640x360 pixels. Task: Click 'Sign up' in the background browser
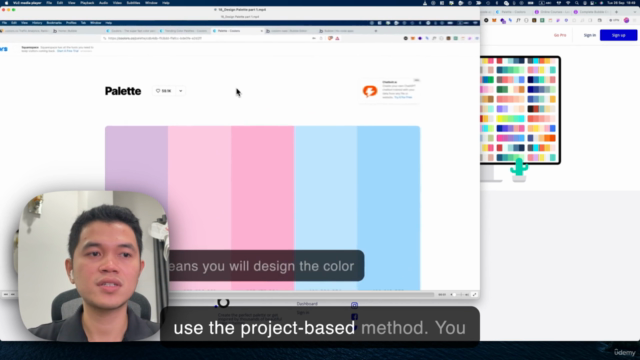coord(618,35)
